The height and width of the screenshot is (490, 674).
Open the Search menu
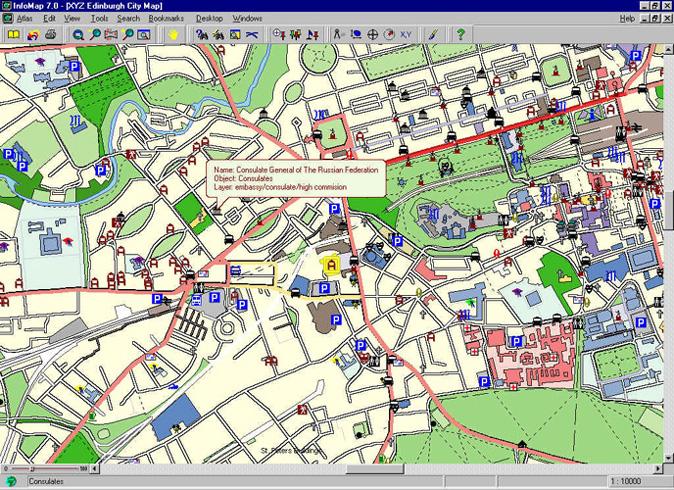[128, 18]
